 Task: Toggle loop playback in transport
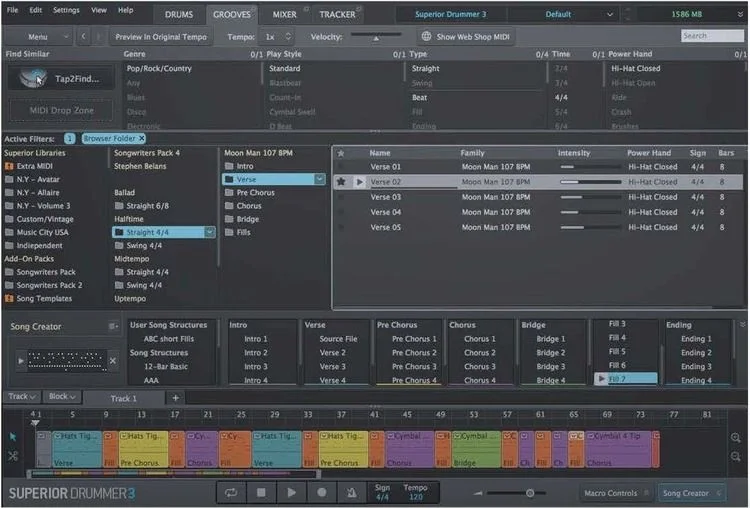[231, 492]
